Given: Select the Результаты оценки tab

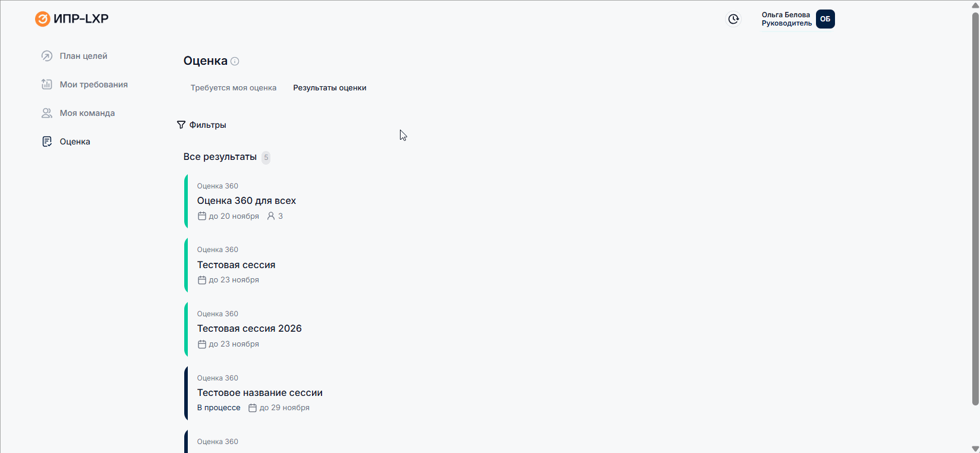Looking at the screenshot, I should 329,88.
